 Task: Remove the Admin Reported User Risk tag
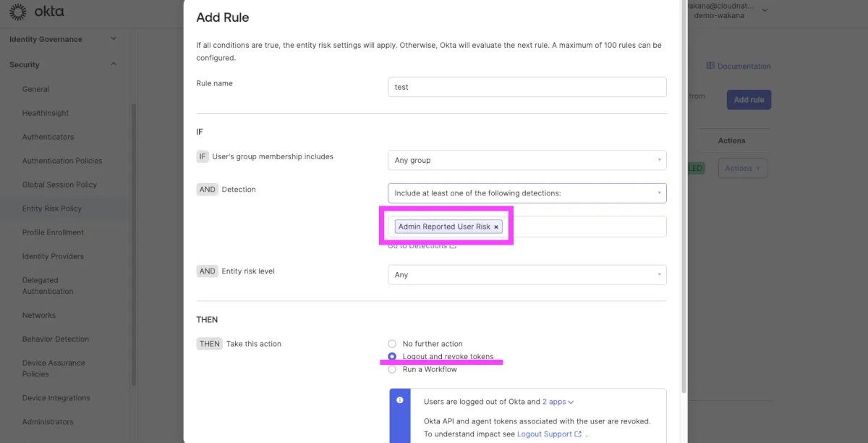496,227
